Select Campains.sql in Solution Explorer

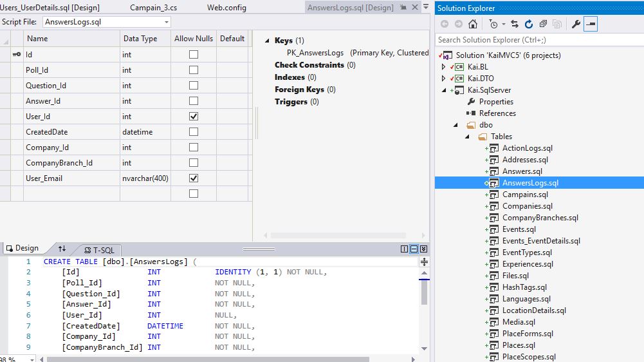[x=525, y=195]
